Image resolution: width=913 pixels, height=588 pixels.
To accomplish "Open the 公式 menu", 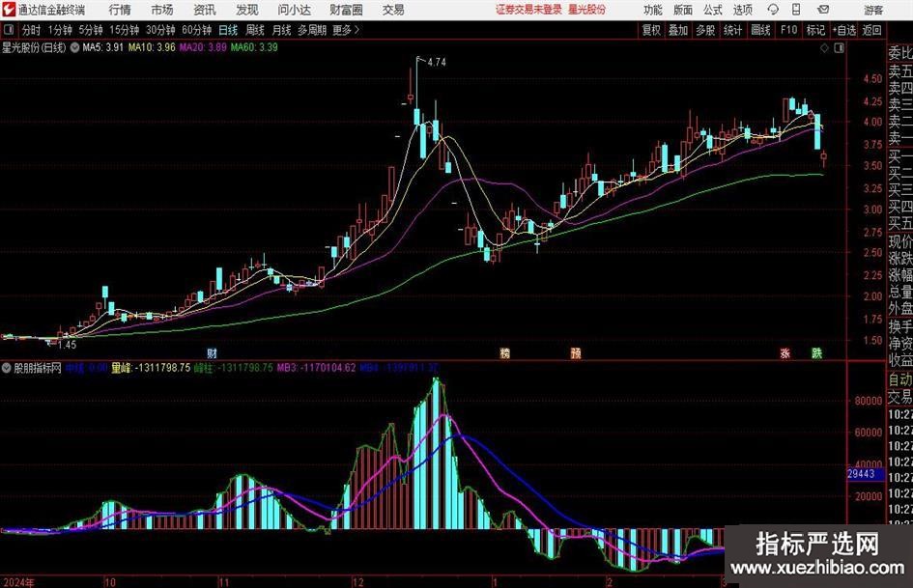I will (713, 10).
